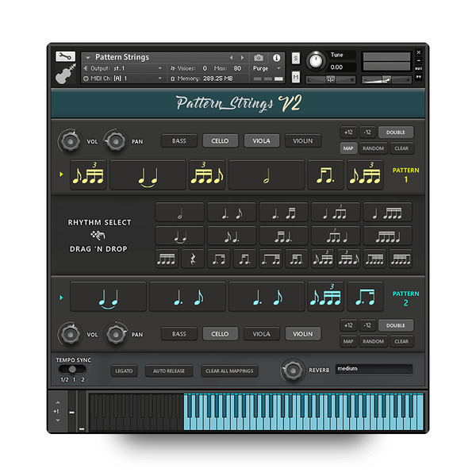Toggle MAP for Pattern 1
The width and height of the screenshot is (476, 476).
[348, 148]
